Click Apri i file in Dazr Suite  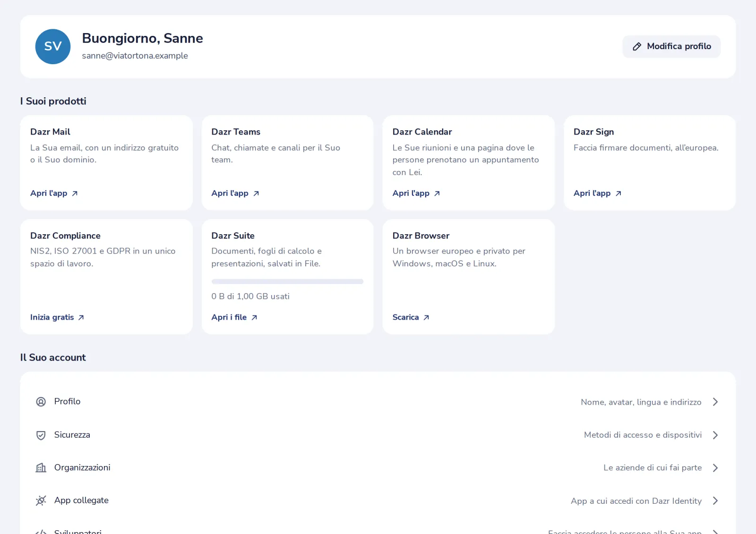pyautogui.click(x=234, y=317)
